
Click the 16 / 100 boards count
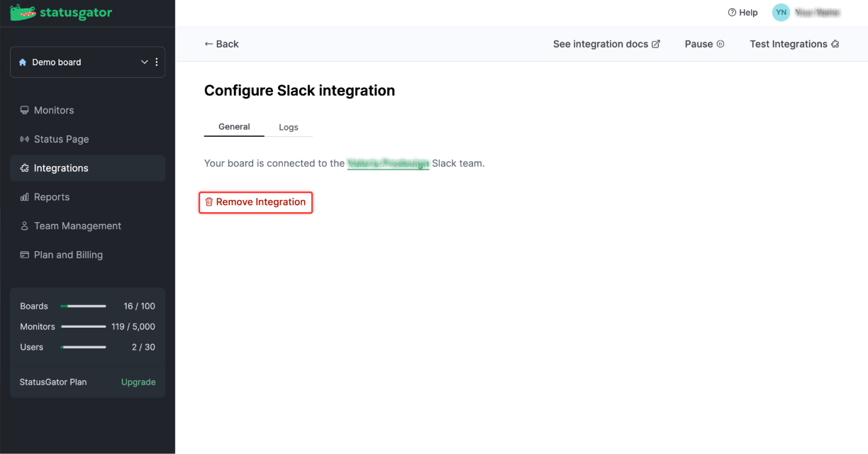click(x=139, y=306)
